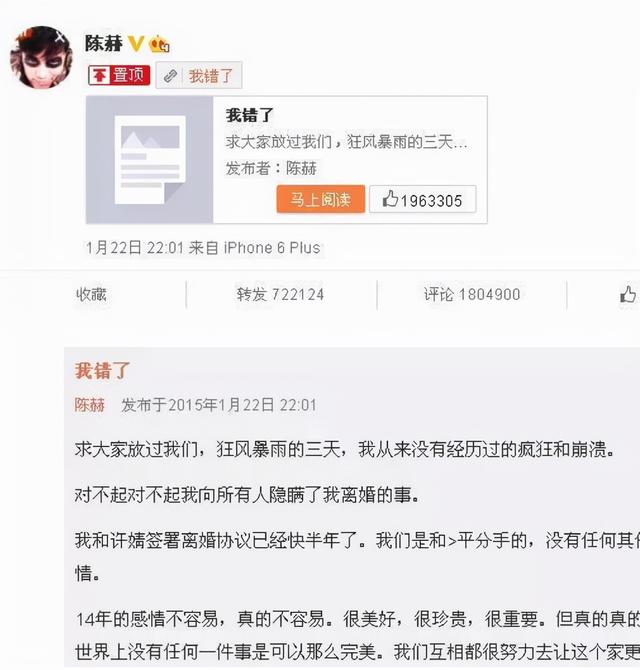Click the 陈赫 username at top
The height and width of the screenshot is (670, 640).
[x=104, y=44]
